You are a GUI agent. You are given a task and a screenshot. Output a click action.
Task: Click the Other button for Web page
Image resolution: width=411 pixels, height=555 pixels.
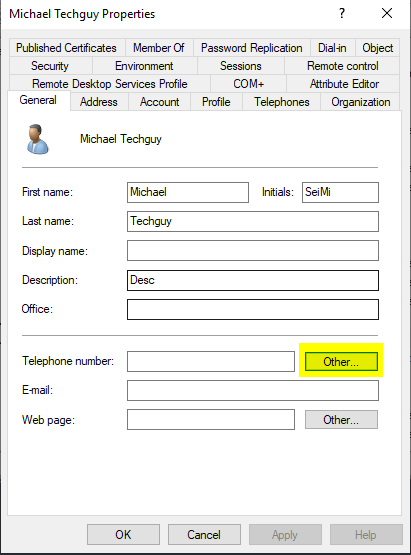341,419
